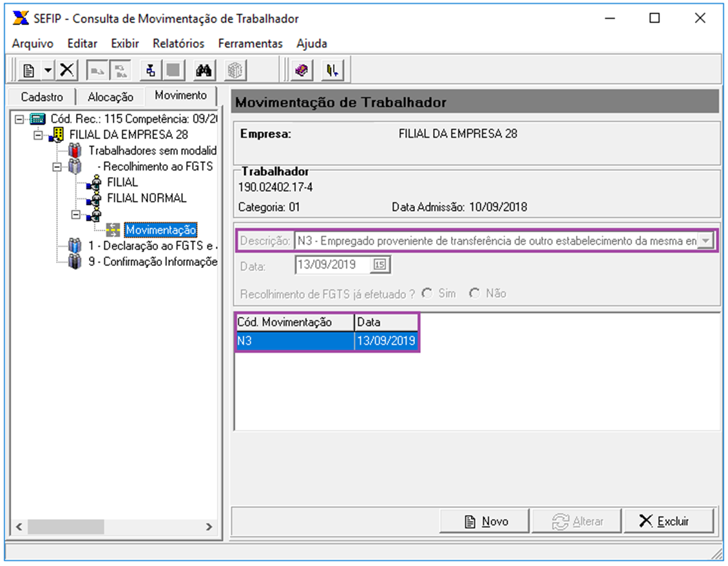Click the new document toolbar icon

click(29, 71)
